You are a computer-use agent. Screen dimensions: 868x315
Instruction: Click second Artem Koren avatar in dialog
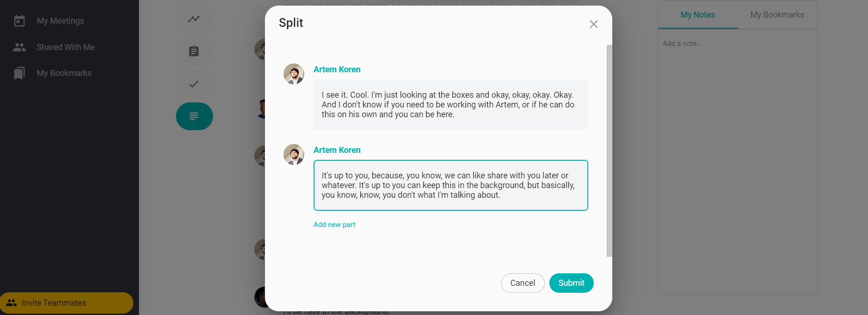coord(294,155)
